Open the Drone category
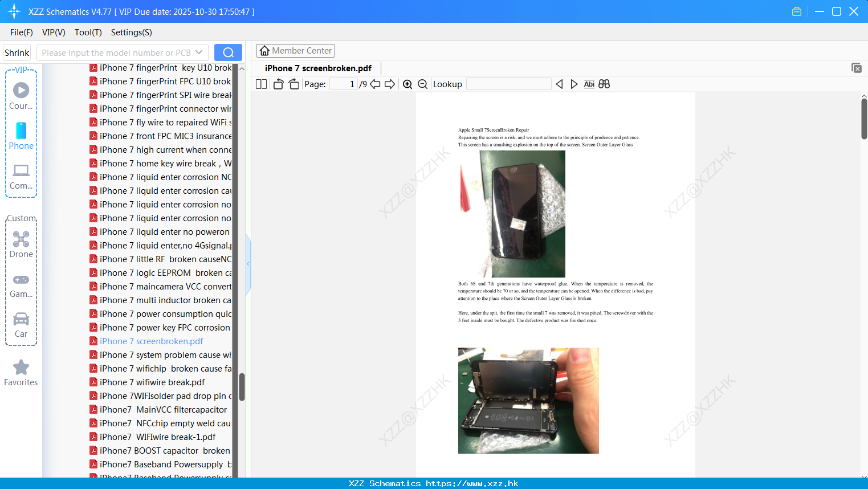 pyautogui.click(x=21, y=244)
